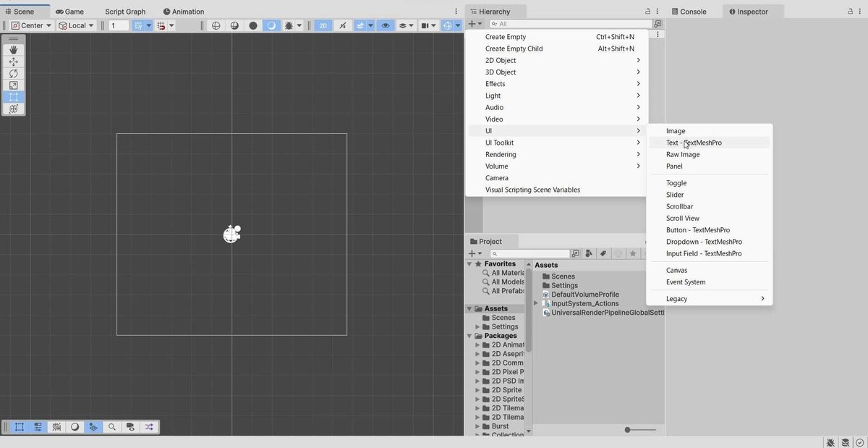Click the list layout icon in bottom overlay toolbar
This screenshot has height=448, width=868.
[38, 427]
